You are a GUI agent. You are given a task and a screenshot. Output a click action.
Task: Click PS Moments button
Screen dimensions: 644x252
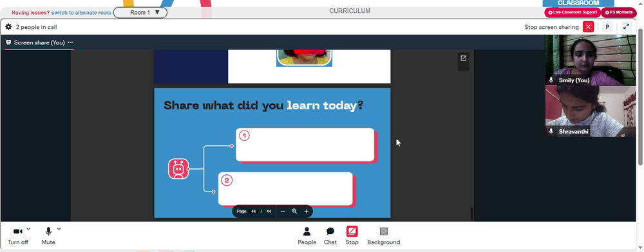(618, 13)
